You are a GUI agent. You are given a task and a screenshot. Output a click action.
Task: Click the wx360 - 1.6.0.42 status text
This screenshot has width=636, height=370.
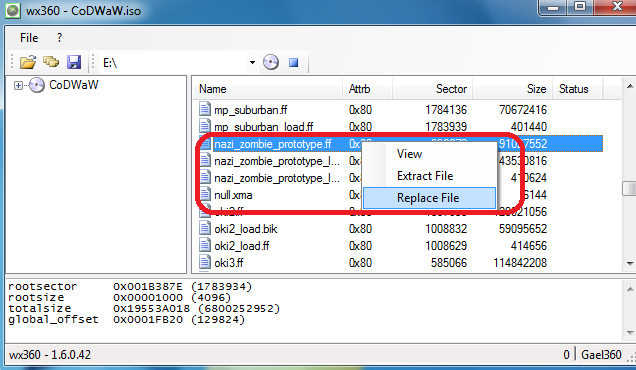pyautogui.click(x=50, y=355)
